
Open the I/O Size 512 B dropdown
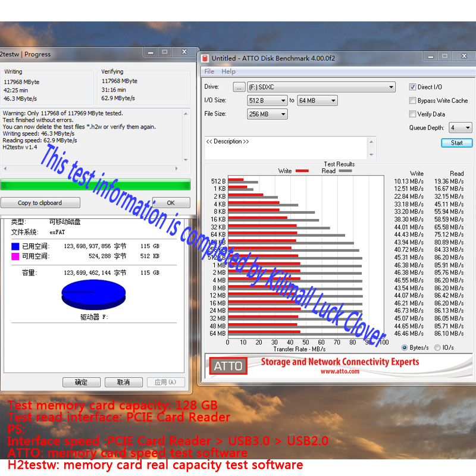267,101
